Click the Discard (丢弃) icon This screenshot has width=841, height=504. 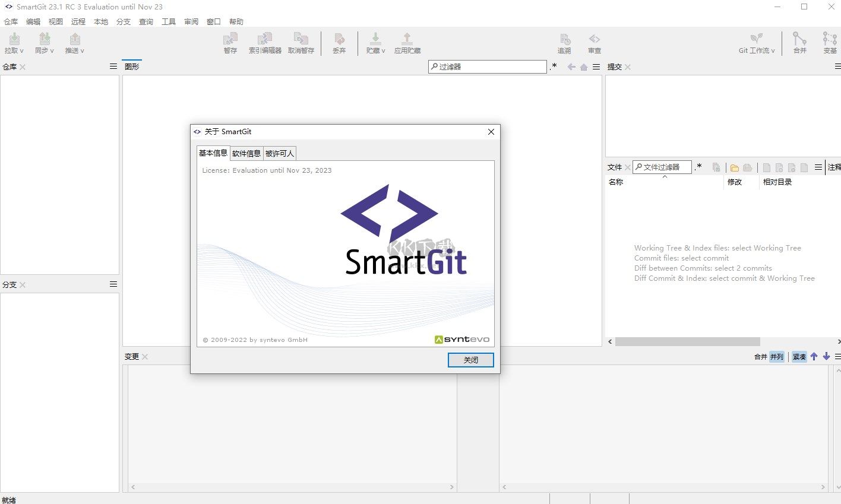pos(339,42)
